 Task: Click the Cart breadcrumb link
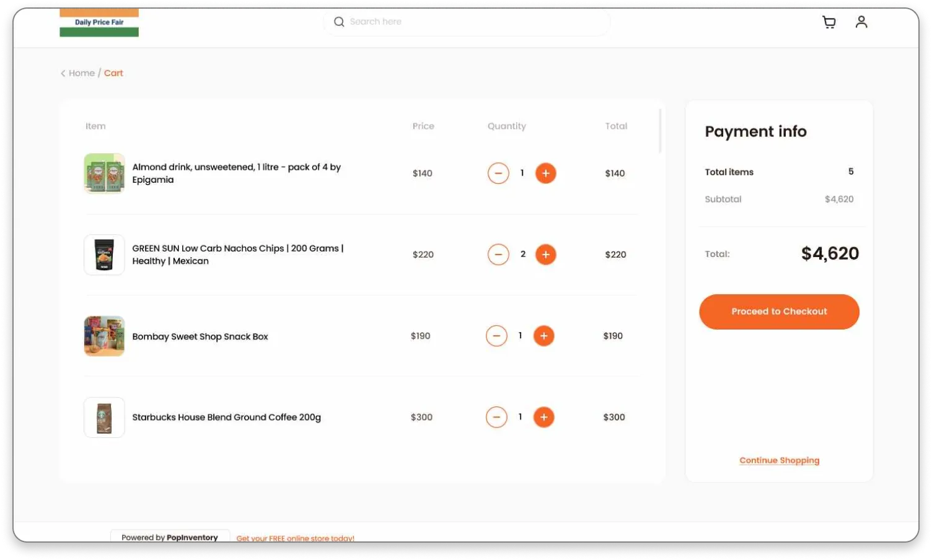(113, 73)
